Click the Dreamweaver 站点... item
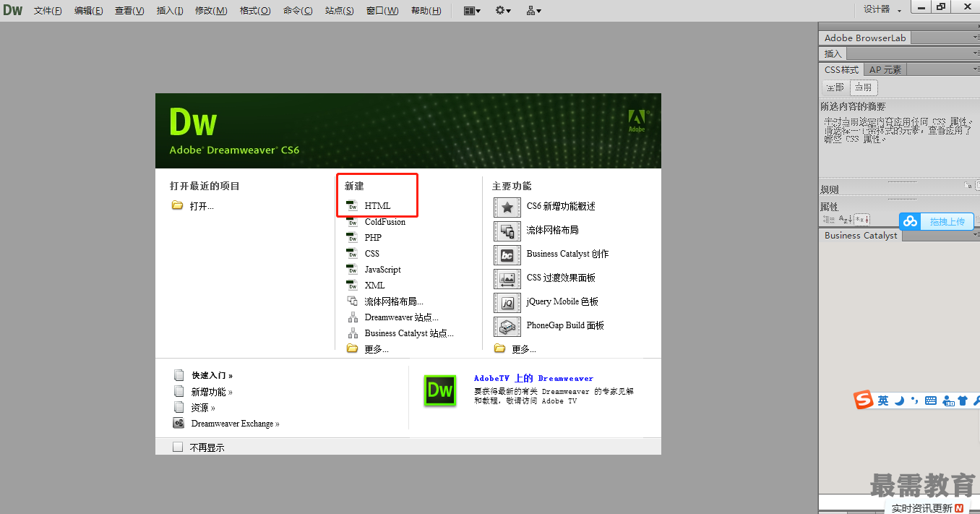Screen dimensions: 980x514 point(392,317)
